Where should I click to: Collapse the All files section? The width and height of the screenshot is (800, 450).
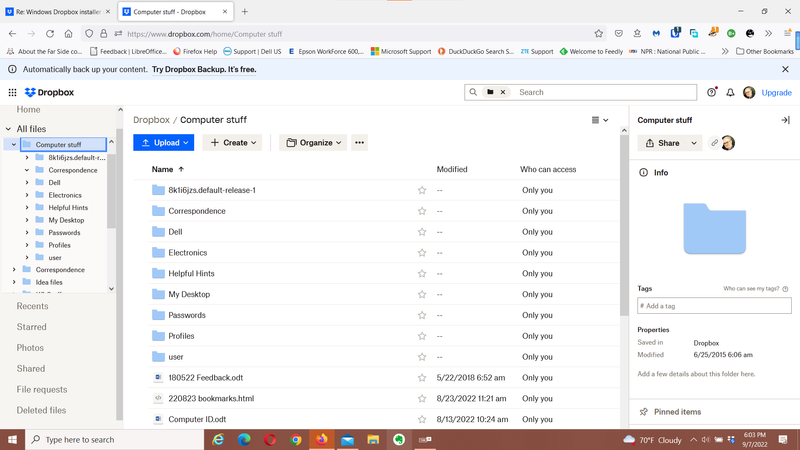[8, 129]
